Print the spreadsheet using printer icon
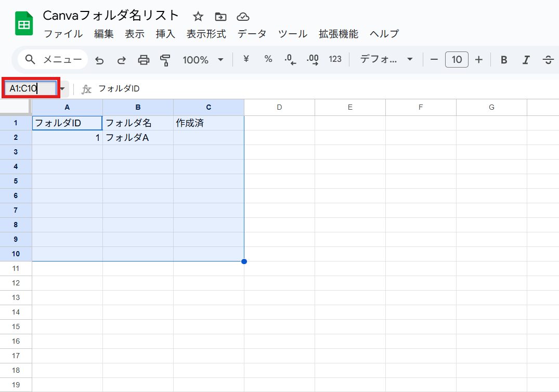 click(144, 60)
